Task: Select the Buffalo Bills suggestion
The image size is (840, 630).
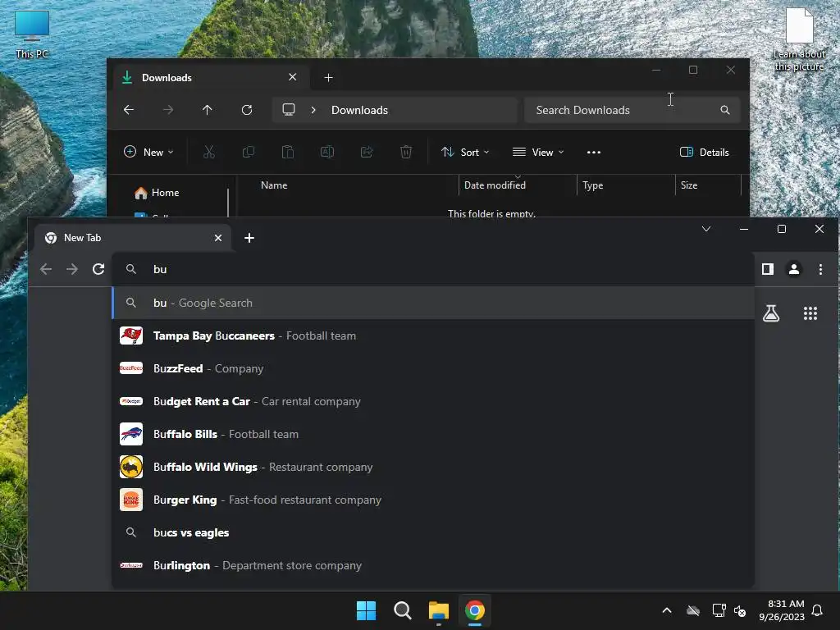Action: (x=433, y=434)
